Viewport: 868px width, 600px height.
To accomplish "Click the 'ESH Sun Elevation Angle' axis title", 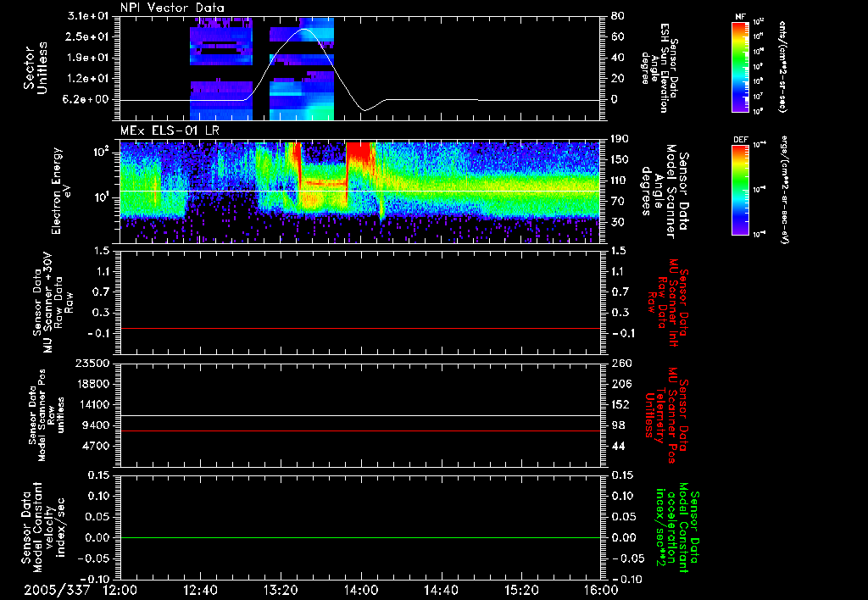I will [x=659, y=68].
